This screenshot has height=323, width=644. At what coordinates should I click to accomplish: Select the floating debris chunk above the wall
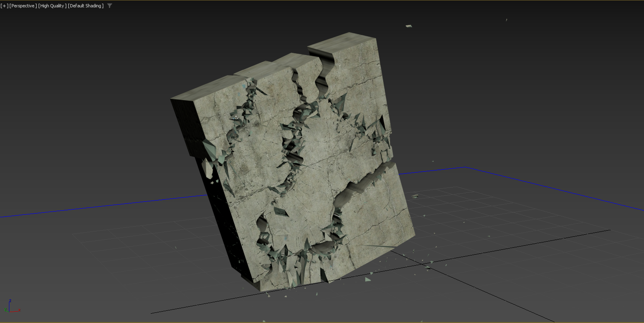point(409,26)
